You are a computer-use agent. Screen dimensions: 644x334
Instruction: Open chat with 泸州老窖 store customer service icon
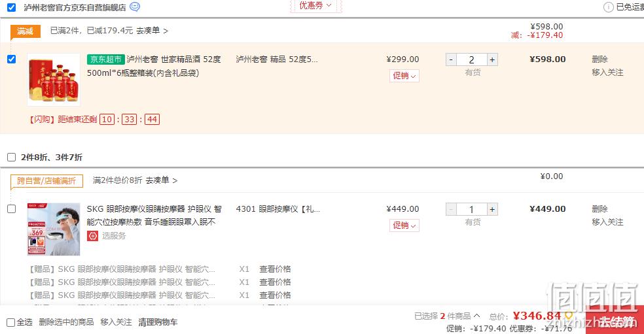pos(135,7)
